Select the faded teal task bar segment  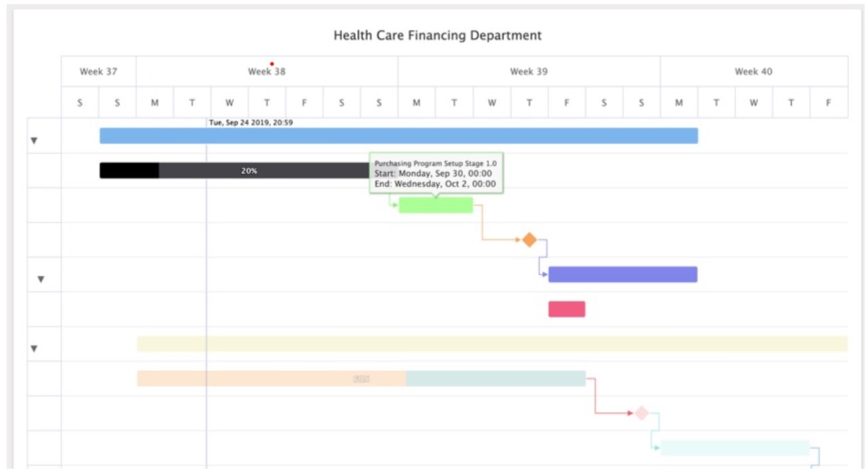point(496,379)
